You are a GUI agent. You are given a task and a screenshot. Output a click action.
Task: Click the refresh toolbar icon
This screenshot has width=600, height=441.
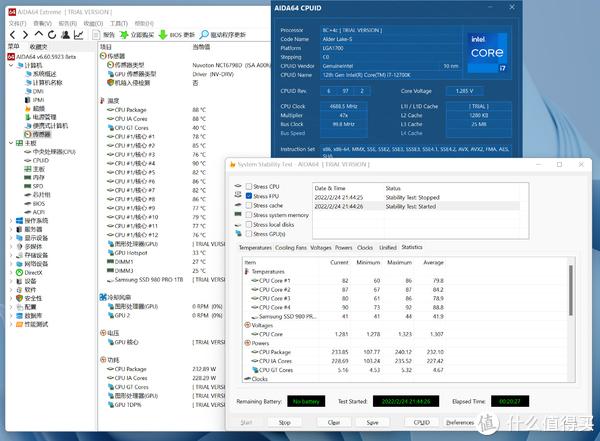[52, 35]
